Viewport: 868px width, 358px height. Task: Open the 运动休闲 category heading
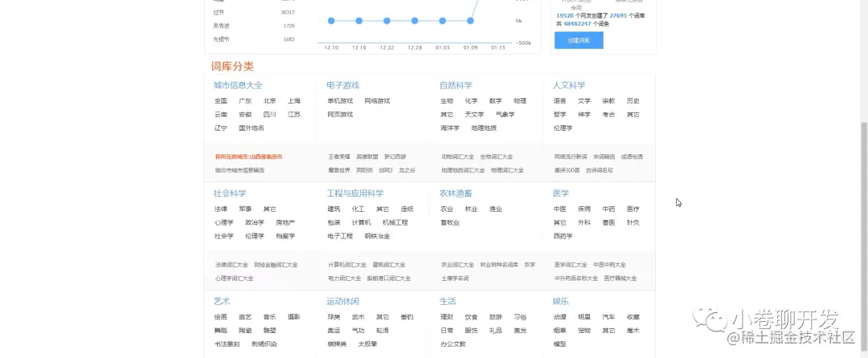342,302
